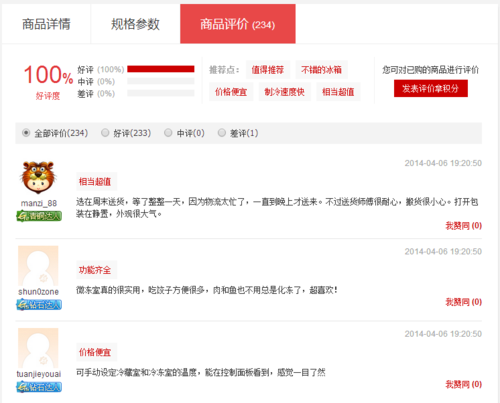Click the 您可对已购的商品进行评价 notice text
The height and width of the screenshot is (403, 500).
tap(430, 70)
